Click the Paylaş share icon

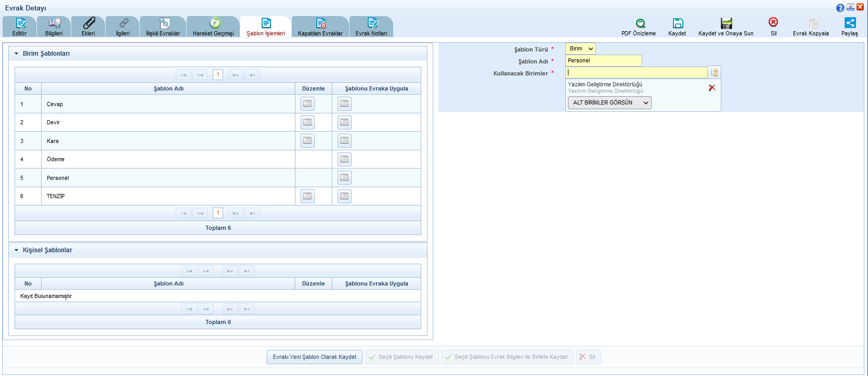pyautogui.click(x=850, y=23)
